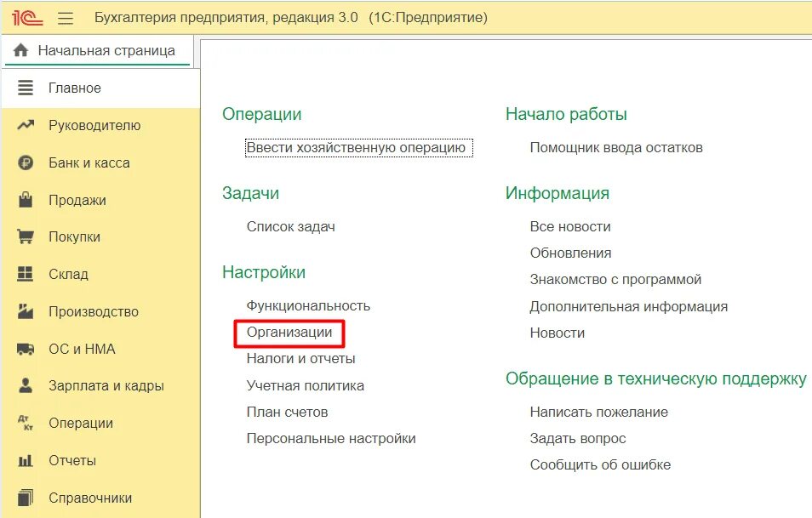Click the Банк и касса ruble icon
812x518 pixels.
click(26, 162)
